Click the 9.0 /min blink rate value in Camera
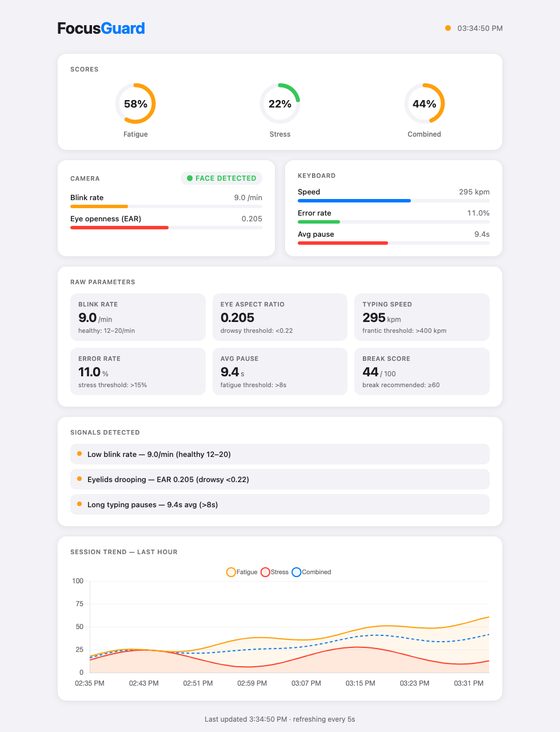Viewport: 560px width, 732px height. (248, 197)
